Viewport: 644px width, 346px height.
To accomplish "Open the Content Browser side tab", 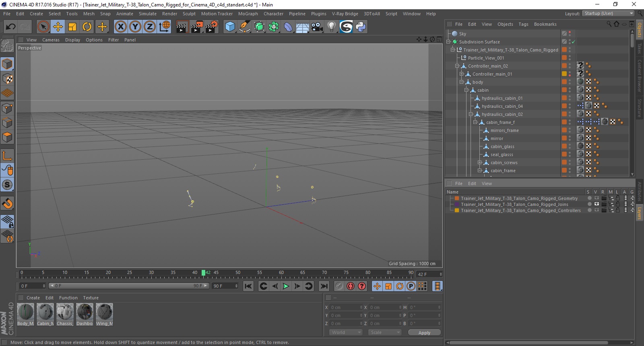I will (x=639, y=76).
